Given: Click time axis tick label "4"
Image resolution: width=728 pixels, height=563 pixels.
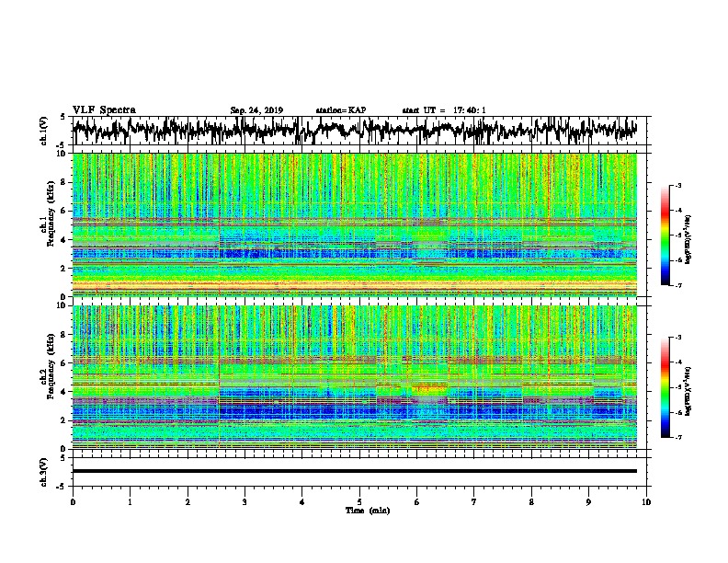Looking at the screenshot, I should point(301,501).
